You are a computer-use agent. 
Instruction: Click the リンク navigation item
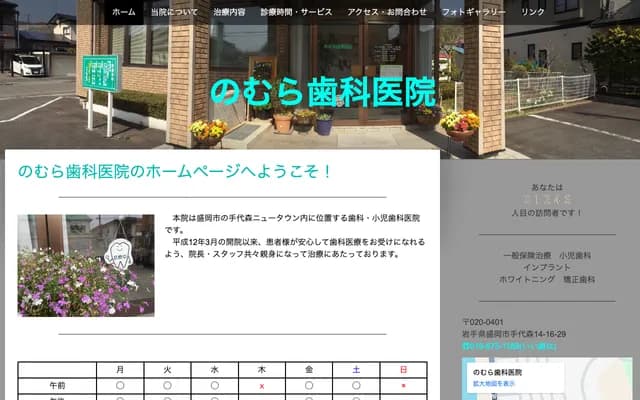pos(533,12)
